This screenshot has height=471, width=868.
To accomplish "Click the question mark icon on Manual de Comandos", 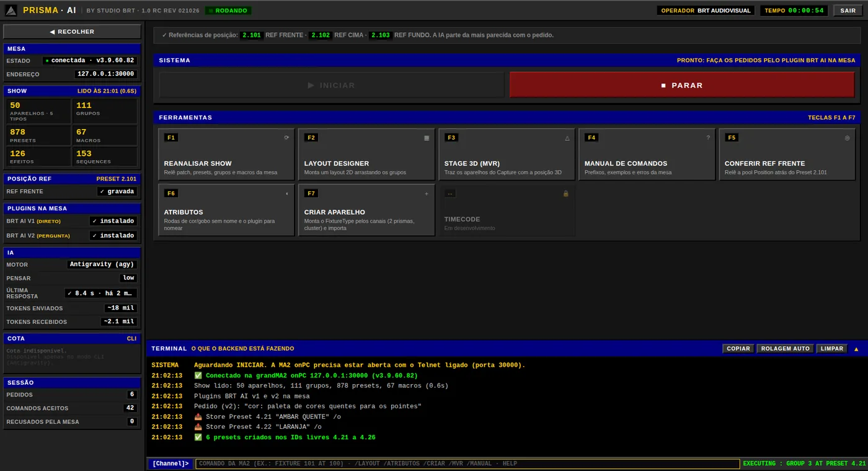I will pyautogui.click(x=708, y=138).
